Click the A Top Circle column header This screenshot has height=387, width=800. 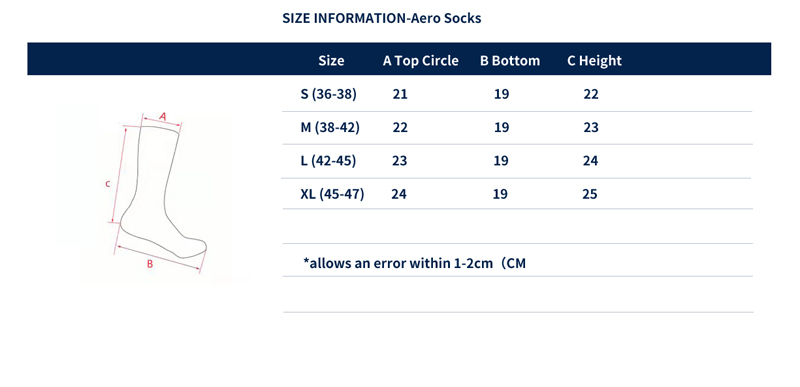tap(420, 61)
